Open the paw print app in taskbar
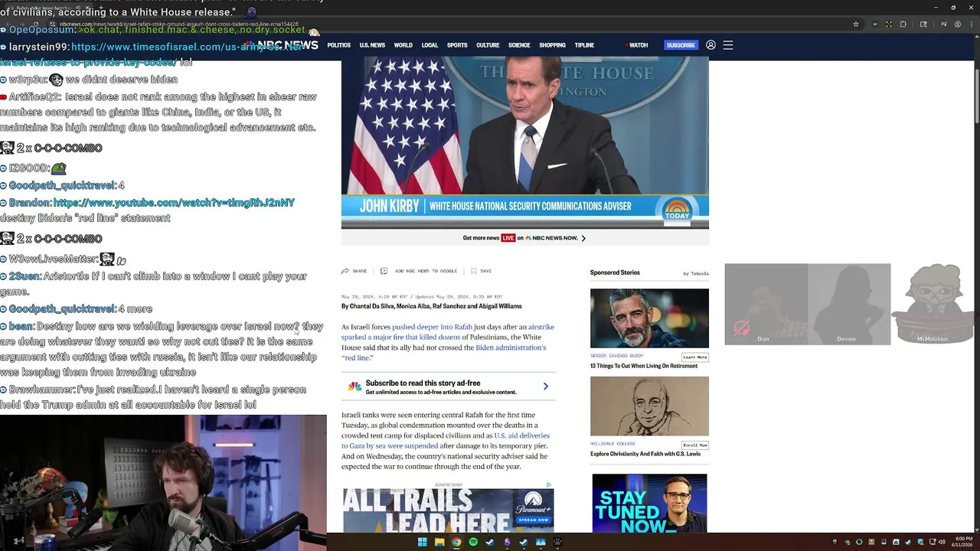 tap(557, 543)
